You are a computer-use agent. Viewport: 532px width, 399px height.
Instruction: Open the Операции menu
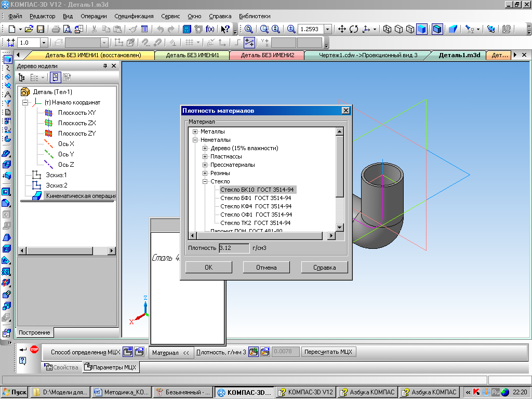point(94,16)
